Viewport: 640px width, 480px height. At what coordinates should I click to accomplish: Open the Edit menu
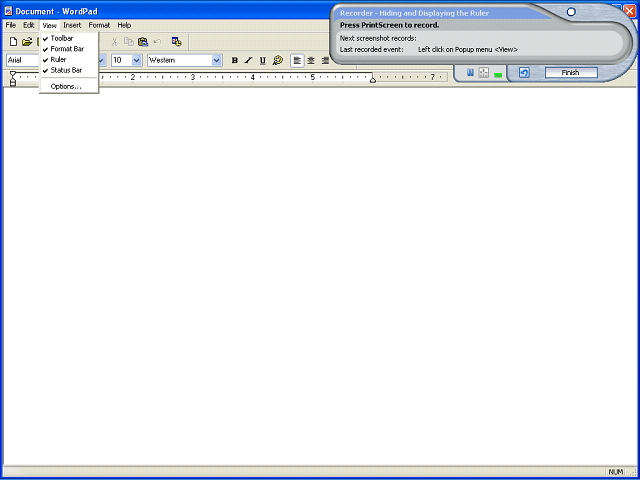(29, 25)
